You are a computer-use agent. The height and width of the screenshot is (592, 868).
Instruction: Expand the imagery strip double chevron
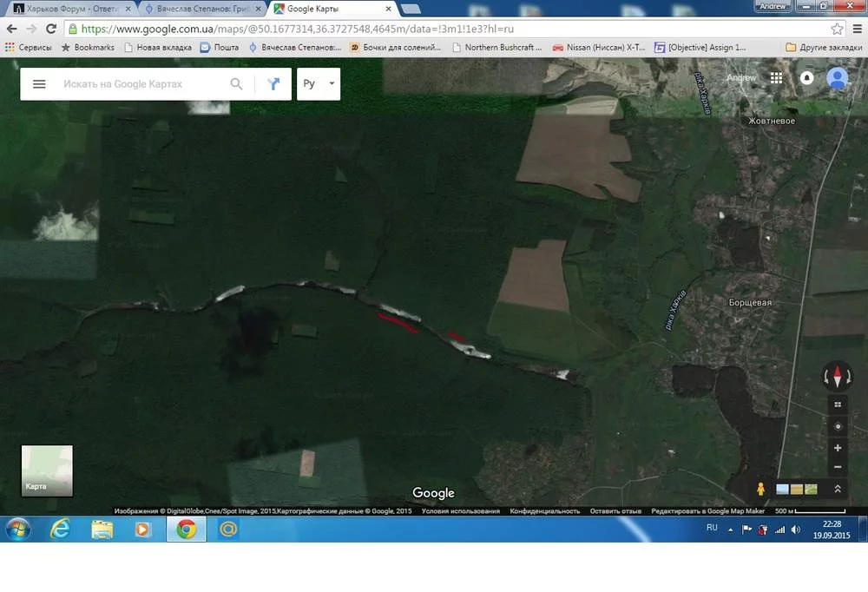(x=838, y=489)
